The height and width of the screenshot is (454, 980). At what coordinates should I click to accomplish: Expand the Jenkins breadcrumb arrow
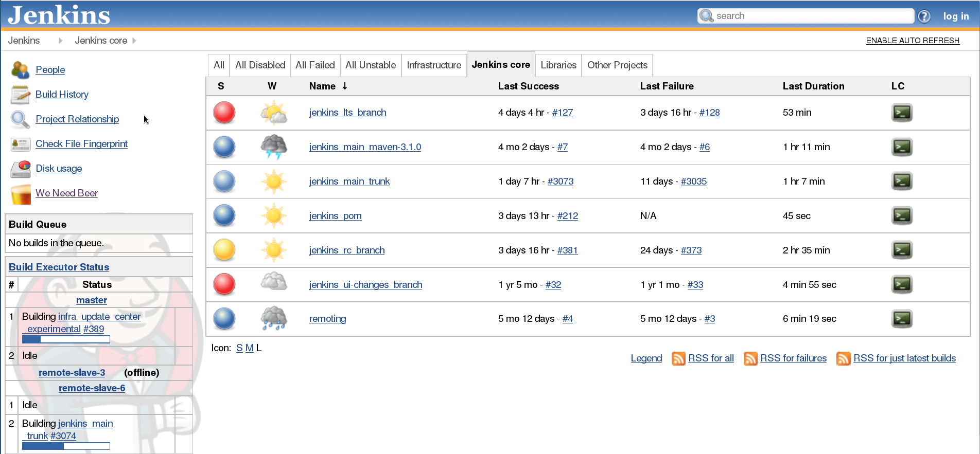click(60, 41)
